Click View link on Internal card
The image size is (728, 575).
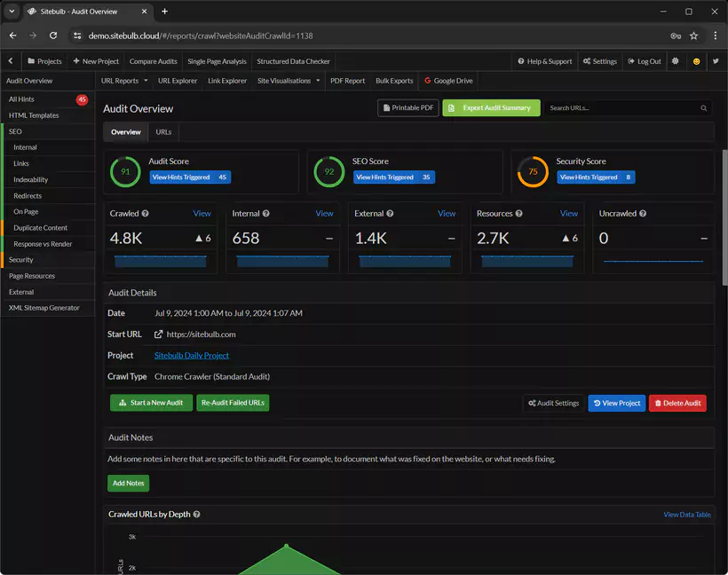(x=325, y=214)
